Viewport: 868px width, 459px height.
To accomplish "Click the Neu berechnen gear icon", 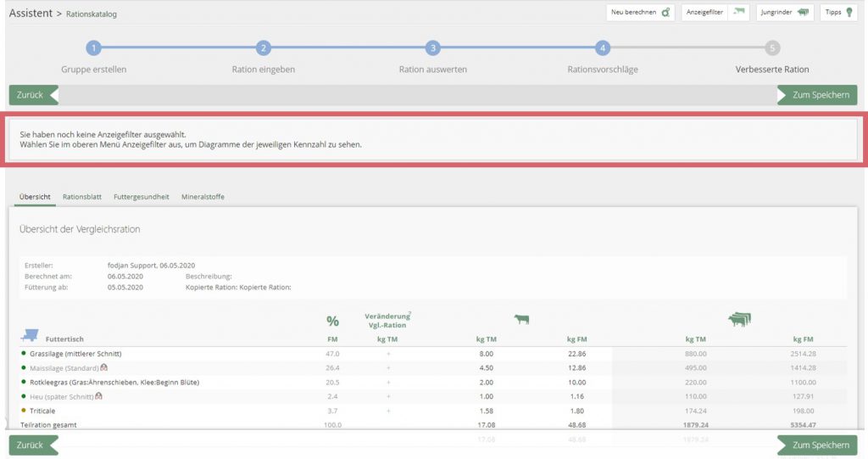I will pos(666,12).
